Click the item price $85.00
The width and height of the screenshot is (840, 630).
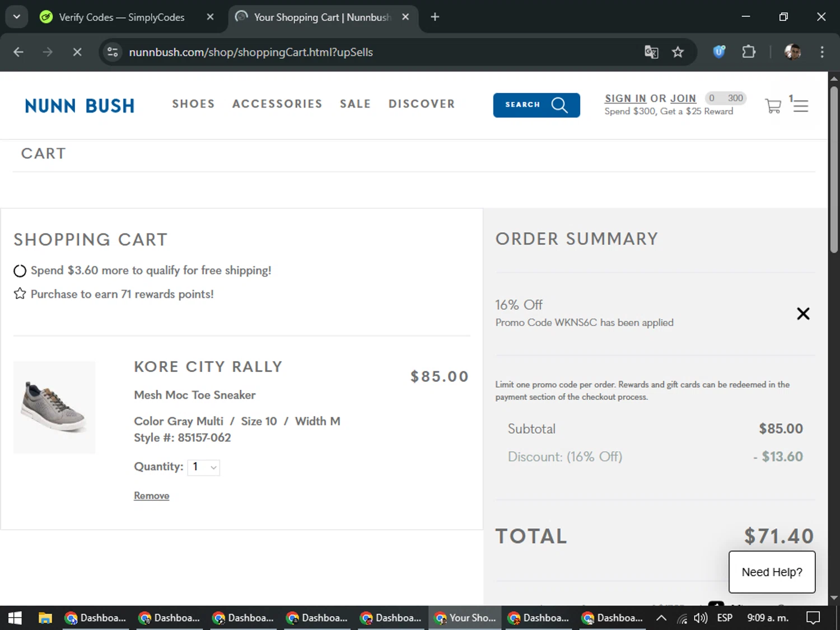click(x=440, y=376)
